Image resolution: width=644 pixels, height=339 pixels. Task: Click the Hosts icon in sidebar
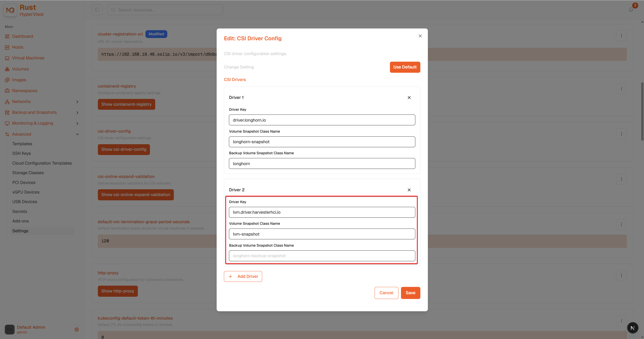7,47
